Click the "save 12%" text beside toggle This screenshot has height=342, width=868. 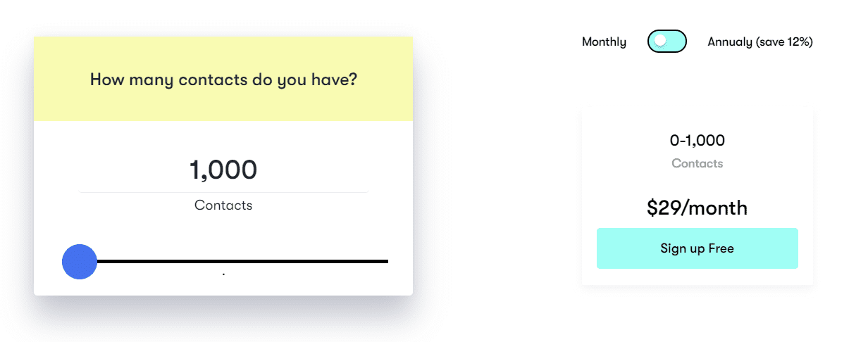click(x=784, y=42)
